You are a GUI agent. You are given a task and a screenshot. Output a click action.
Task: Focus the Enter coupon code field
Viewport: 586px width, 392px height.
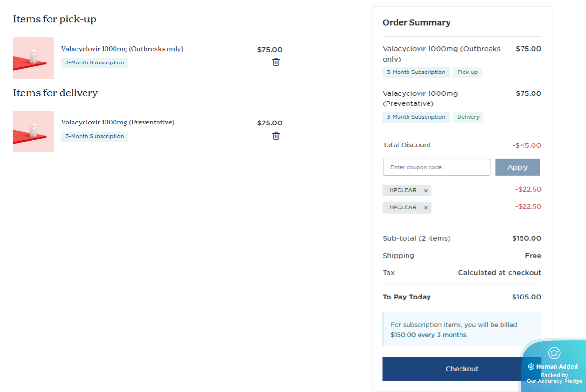click(436, 167)
